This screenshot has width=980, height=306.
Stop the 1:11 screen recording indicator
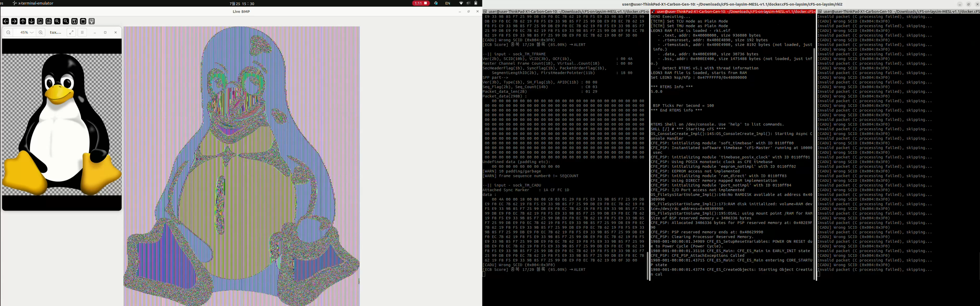tap(421, 3)
